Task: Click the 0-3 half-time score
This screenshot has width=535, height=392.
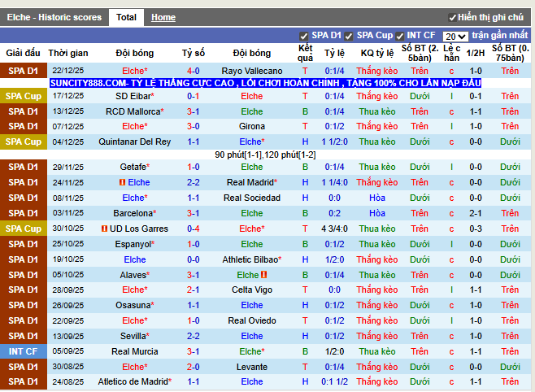Action: pos(476,229)
